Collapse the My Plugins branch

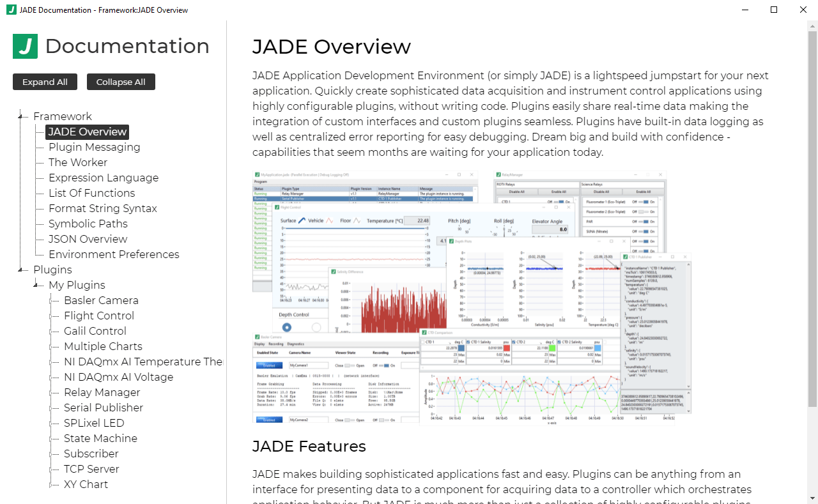(37, 285)
